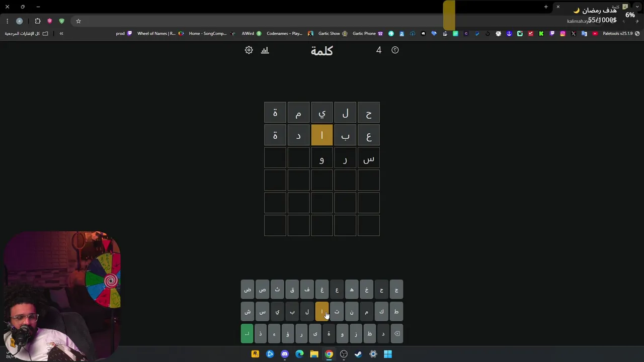Open the green K (Kick) bookmark icon
The width and height of the screenshot is (644, 362).
click(541, 34)
